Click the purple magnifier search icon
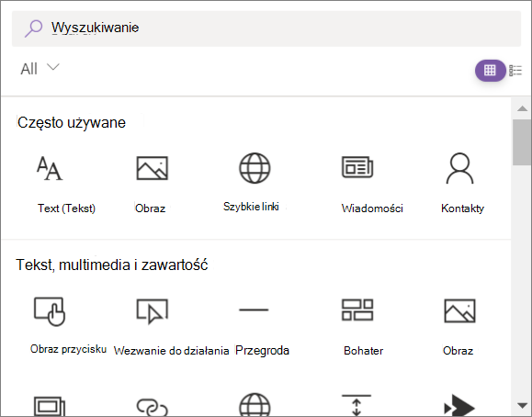The height and width of the screenshot is (417, 532). tap(33, 28)
